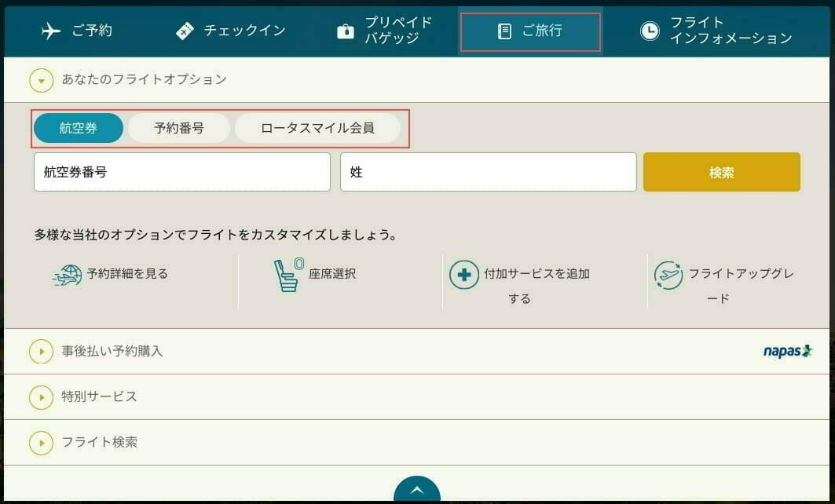Click the フライト検索 section title
The height and width of the screenshot is (504, 835).
(100, 442)
